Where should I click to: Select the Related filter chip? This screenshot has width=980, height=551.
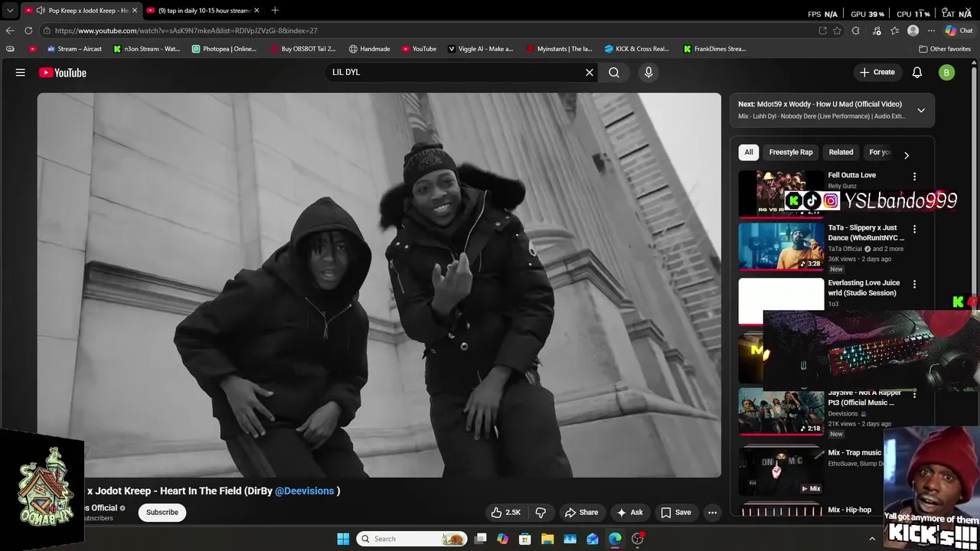(x=841, y=152)
